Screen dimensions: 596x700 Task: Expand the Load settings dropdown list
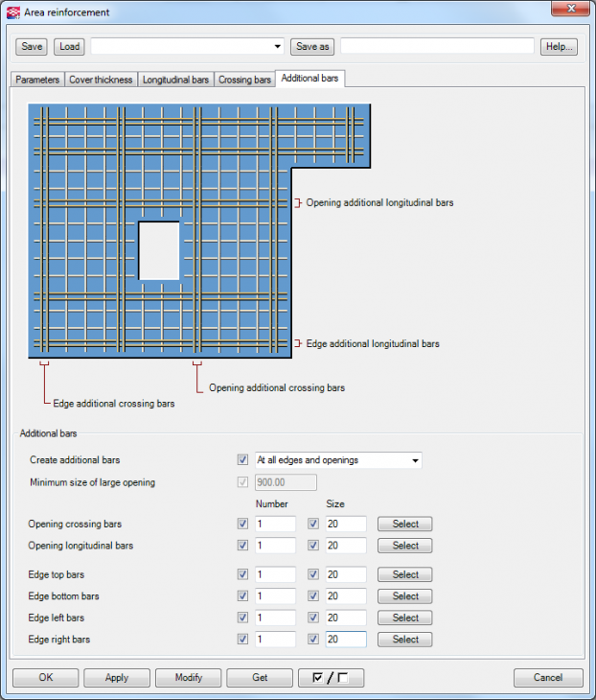click(x=278, y=46)
